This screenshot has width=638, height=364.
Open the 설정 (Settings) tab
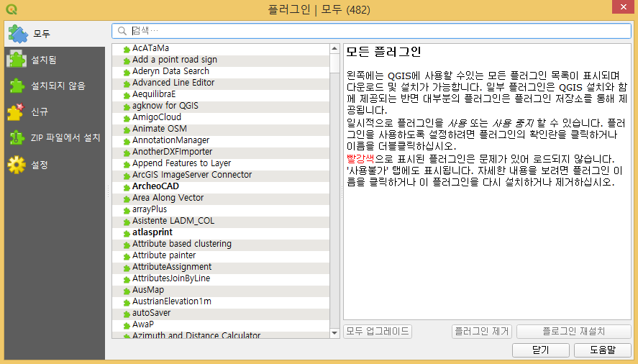(55, 165)
